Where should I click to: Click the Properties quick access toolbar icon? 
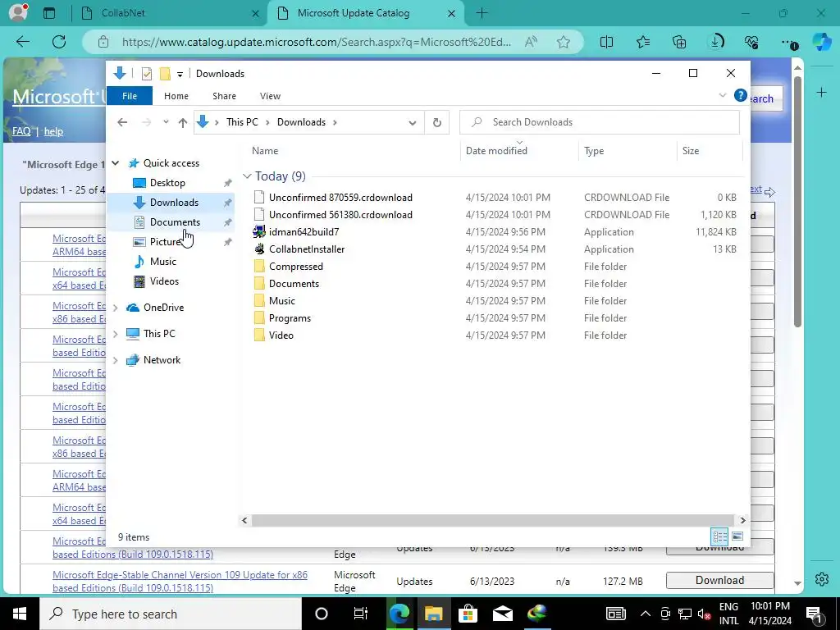click(146, 73)
